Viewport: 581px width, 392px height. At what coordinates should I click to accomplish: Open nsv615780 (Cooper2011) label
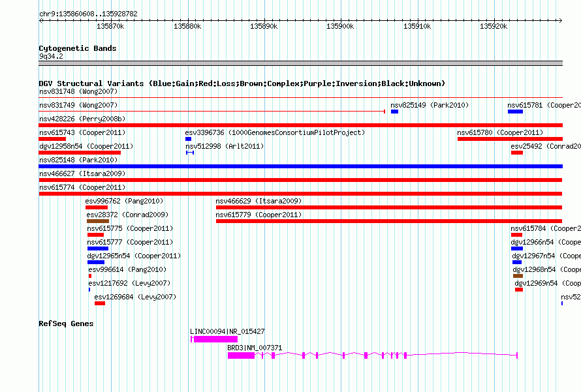click(500, 132)
